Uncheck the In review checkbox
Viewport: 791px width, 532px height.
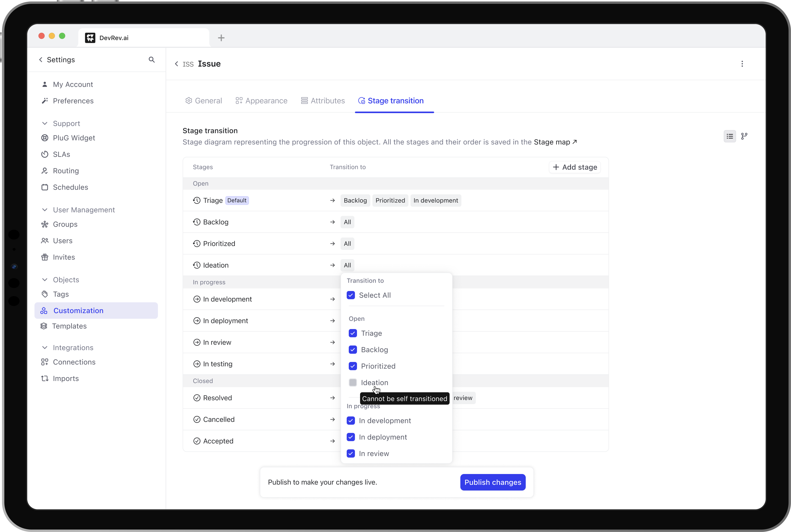point(351,453)
